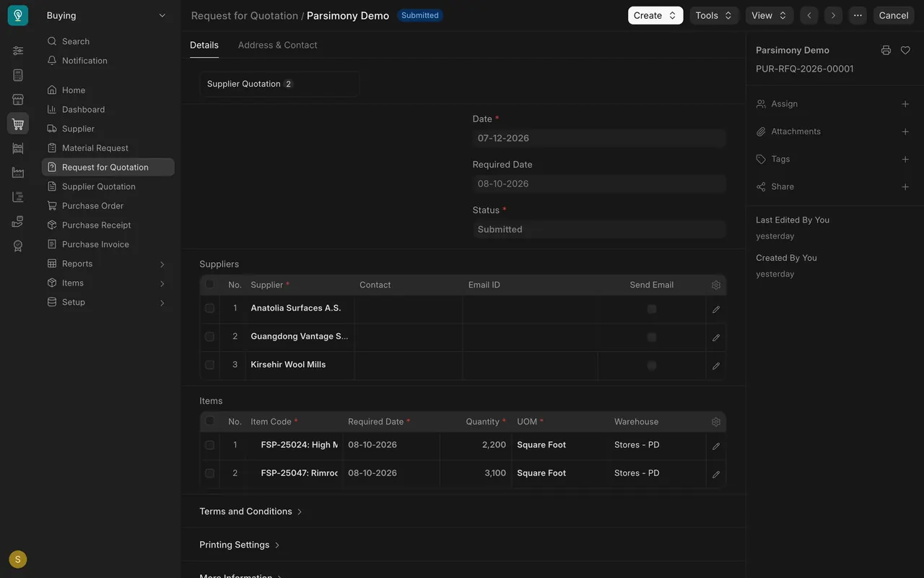Viewport: 924px width, 578px height.
Task: Open the warehouse shelves Stock module icon
Action: [18, 148]
